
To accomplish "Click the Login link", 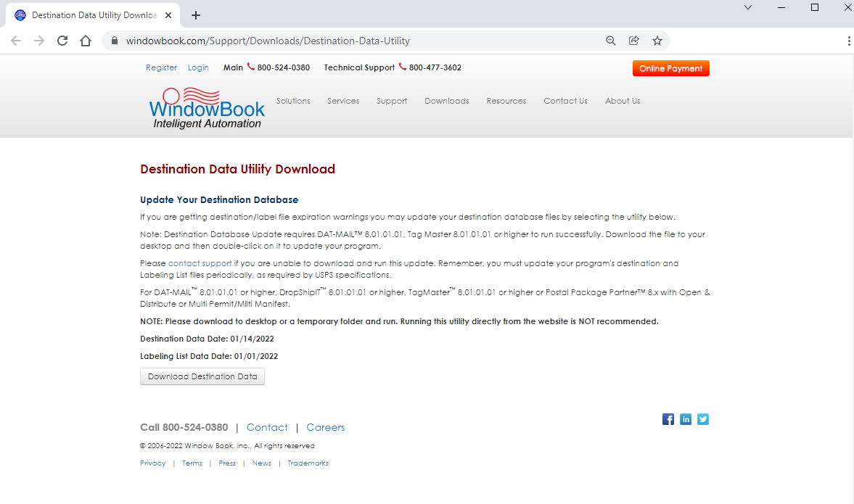I will 198,67.
